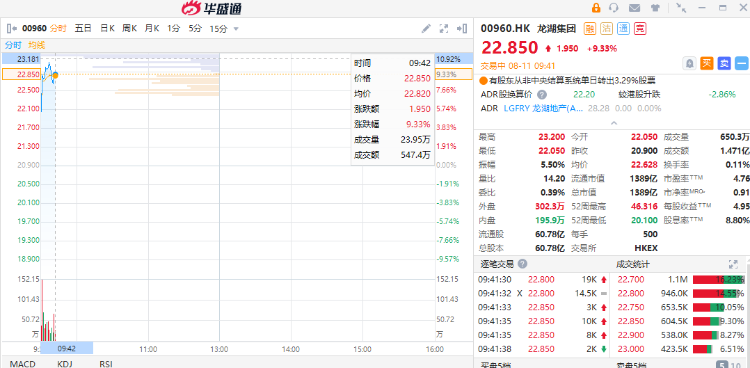The image size is (750, 368).
Task: Expand the trade statistics panel icon
Action: tap(733, 264)
